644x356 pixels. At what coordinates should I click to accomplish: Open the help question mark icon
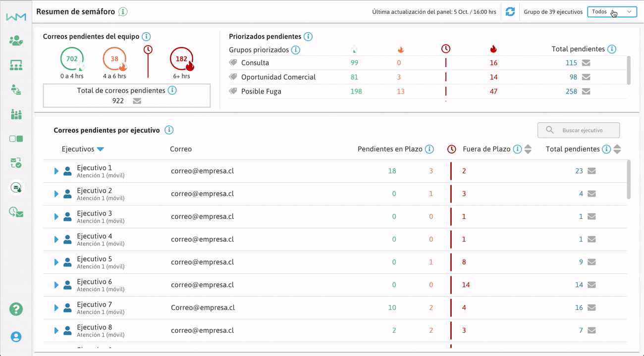point(16,309)
